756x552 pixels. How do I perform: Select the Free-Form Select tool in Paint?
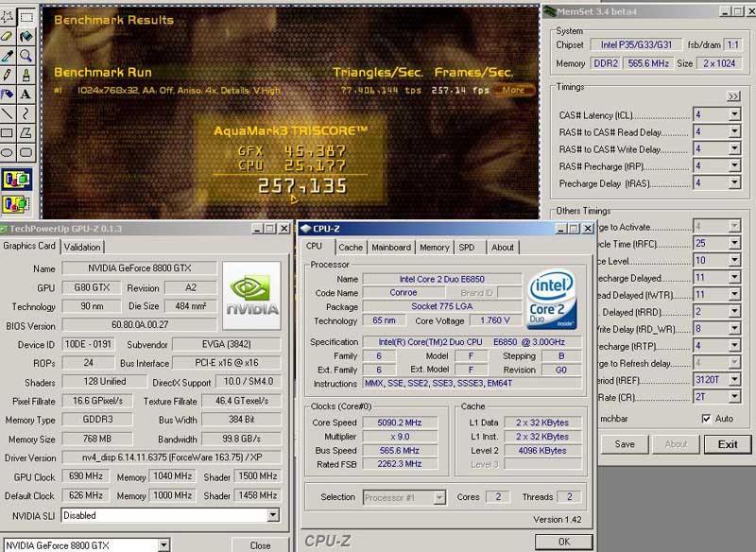(7, 17)
